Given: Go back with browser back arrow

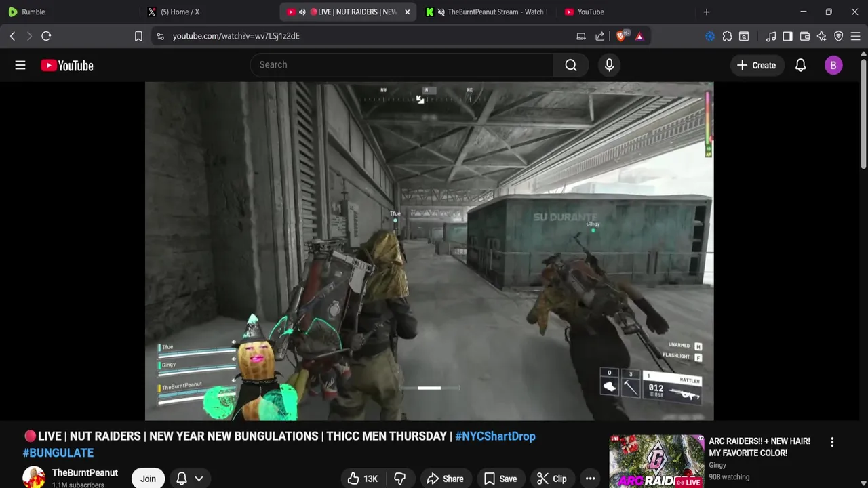Looking at the screenshot, I should click(12, 36).
